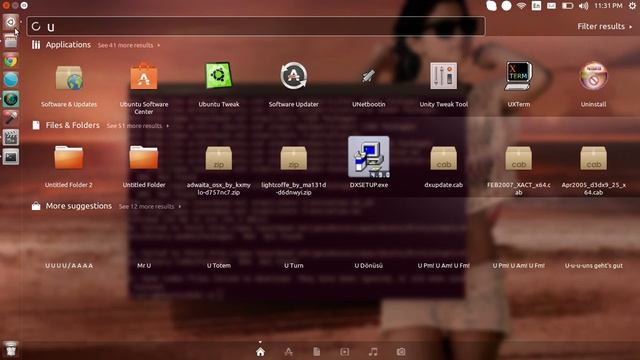
Task: Expand Filter results panel
Action: (604, 27)
